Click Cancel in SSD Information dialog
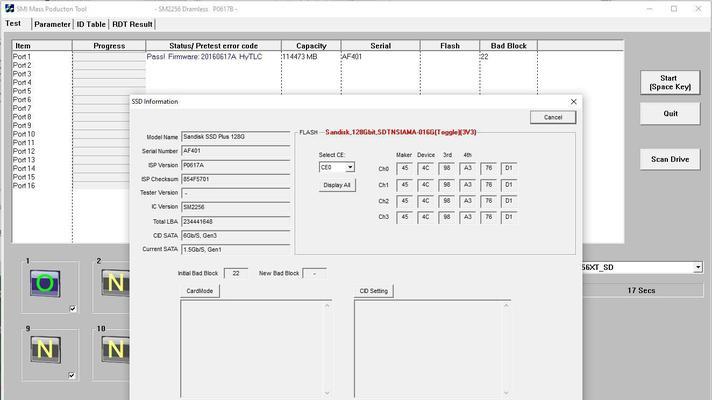This screenshot has height=400, width=712. pos(553,117)
